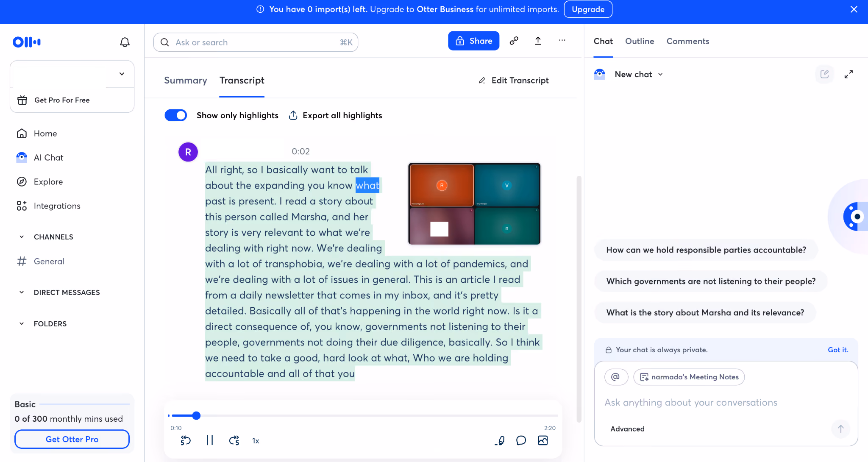The width and height of the screenshot is (868, 462).
Task: Start a new chat with compose icon
Action: point(824,74)
